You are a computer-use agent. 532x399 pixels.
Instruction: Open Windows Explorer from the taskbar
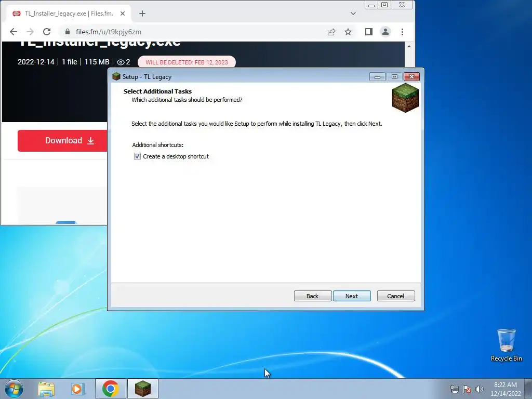(x=46, y=389)
